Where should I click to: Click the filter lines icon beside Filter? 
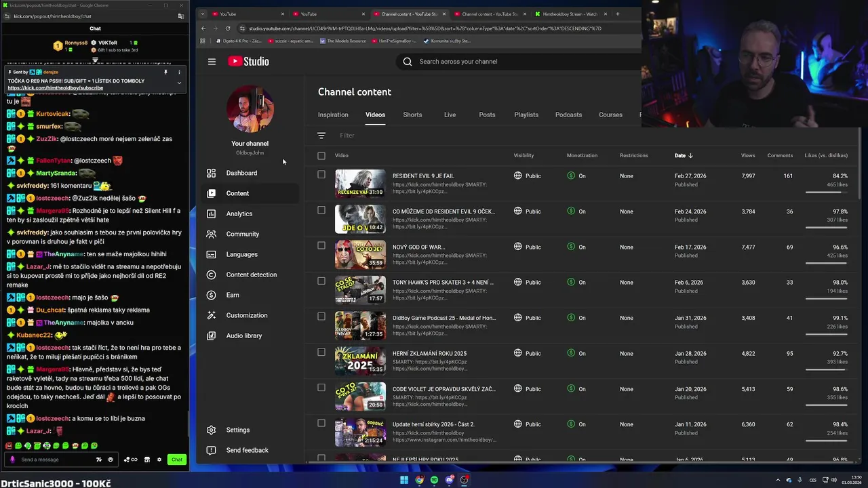click(321, 136)
